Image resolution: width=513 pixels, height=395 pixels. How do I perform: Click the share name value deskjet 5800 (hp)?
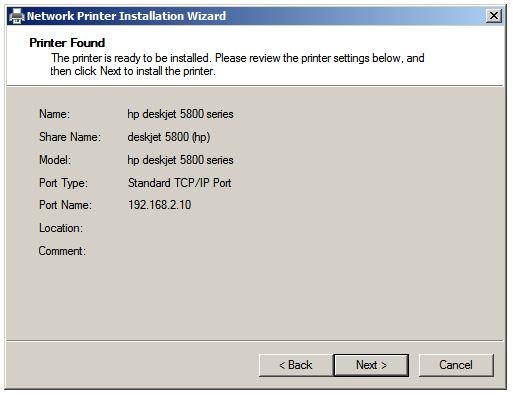point(169,137)
